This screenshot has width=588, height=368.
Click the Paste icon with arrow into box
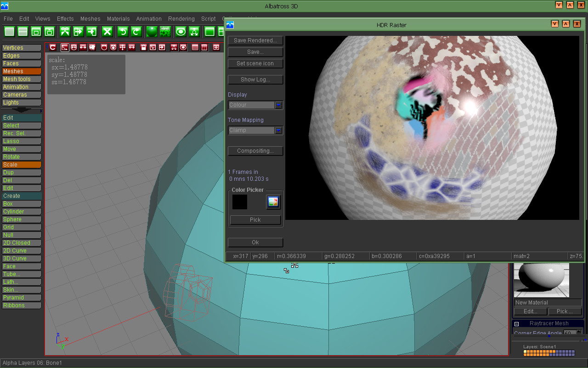click(x=92, y=31)
